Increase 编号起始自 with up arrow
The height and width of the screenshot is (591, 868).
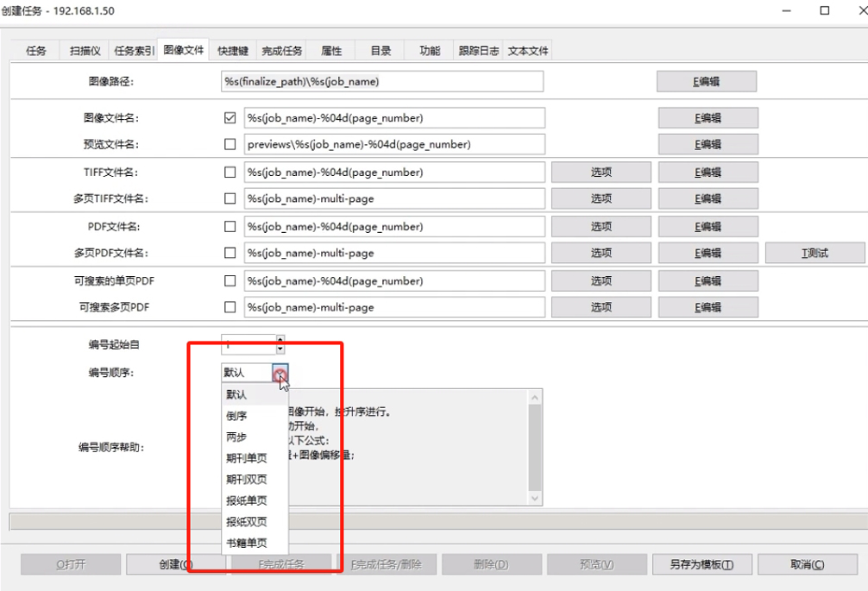(280, 339)
